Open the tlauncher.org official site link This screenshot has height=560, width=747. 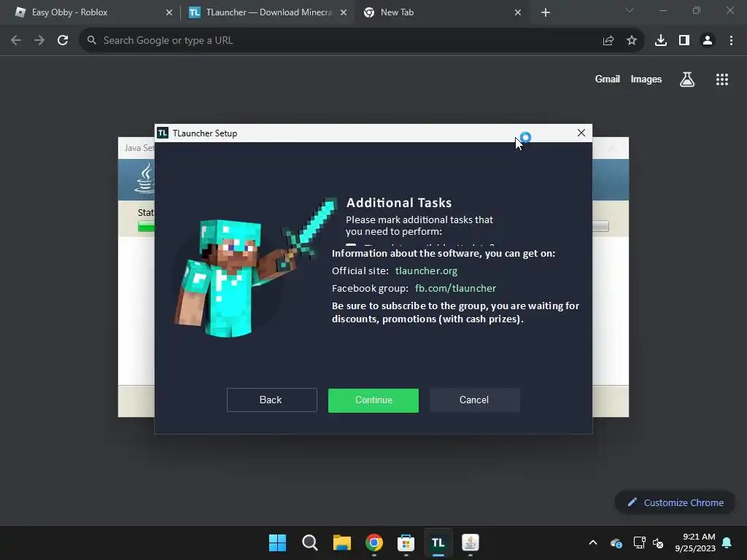pos(426,271)
